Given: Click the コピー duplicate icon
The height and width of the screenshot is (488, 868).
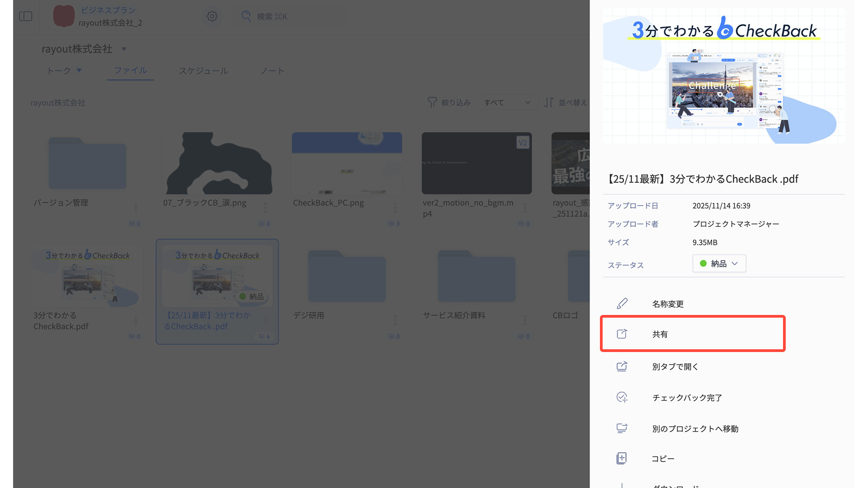Looking at the screenshot, I should click(x=622, y=458).
